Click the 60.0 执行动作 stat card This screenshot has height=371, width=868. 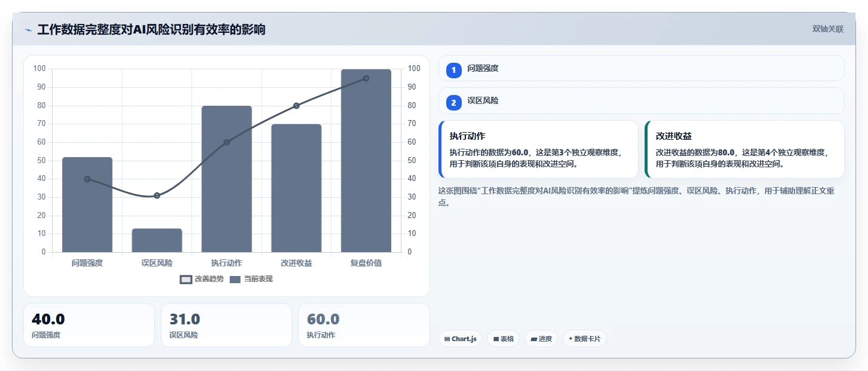(364, 325)
